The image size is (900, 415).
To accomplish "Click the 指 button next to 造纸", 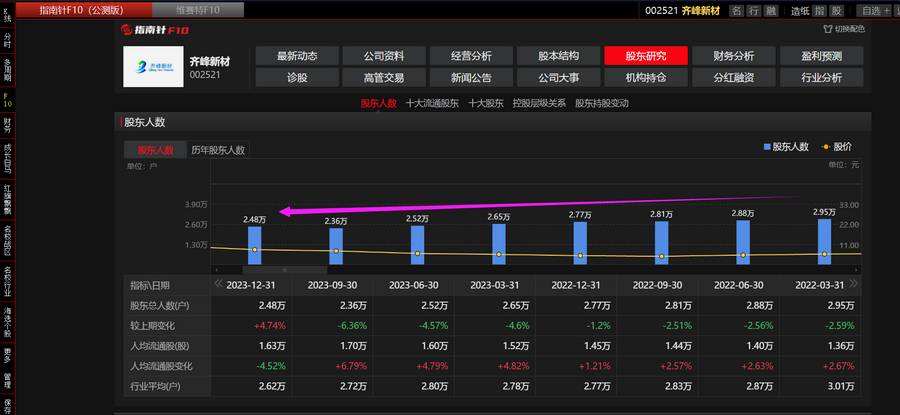I will (820, 10).
